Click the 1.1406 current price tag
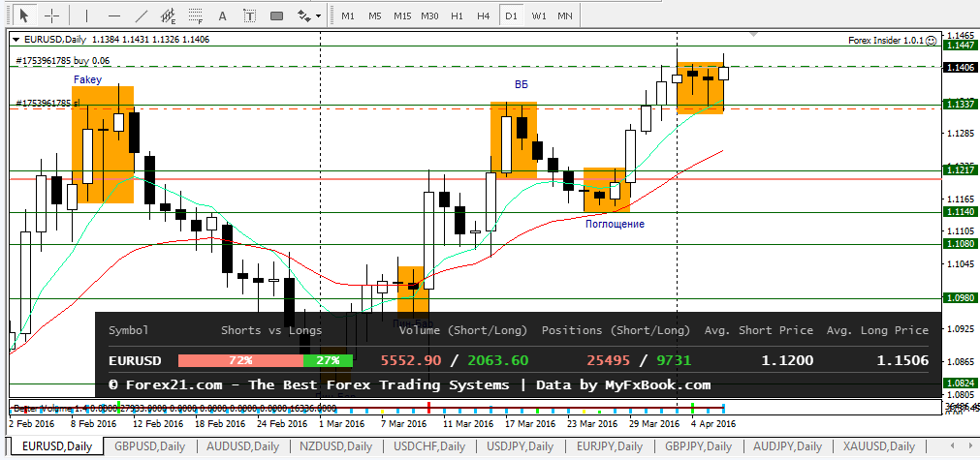Viewport: 980px width, 460px height. tap(961, 66)
